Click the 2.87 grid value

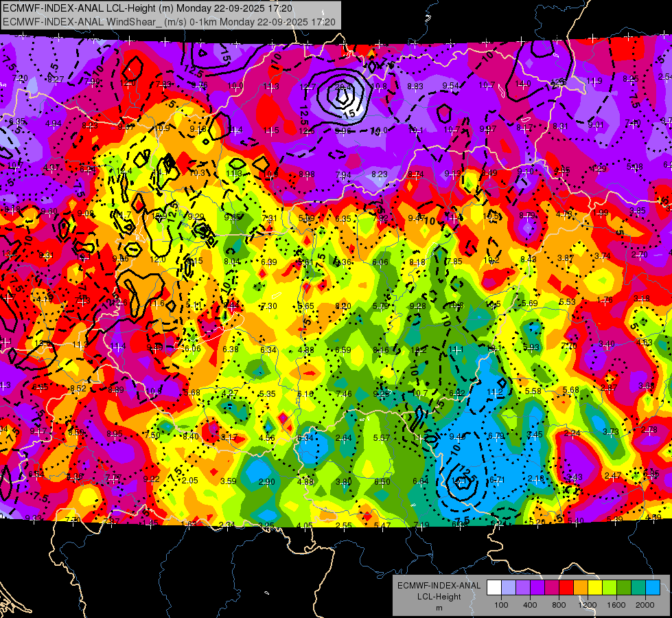[x=609, y=388]
